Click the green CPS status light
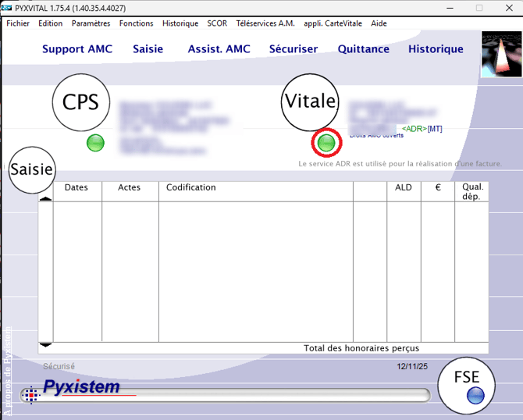 tap(95, 143)
